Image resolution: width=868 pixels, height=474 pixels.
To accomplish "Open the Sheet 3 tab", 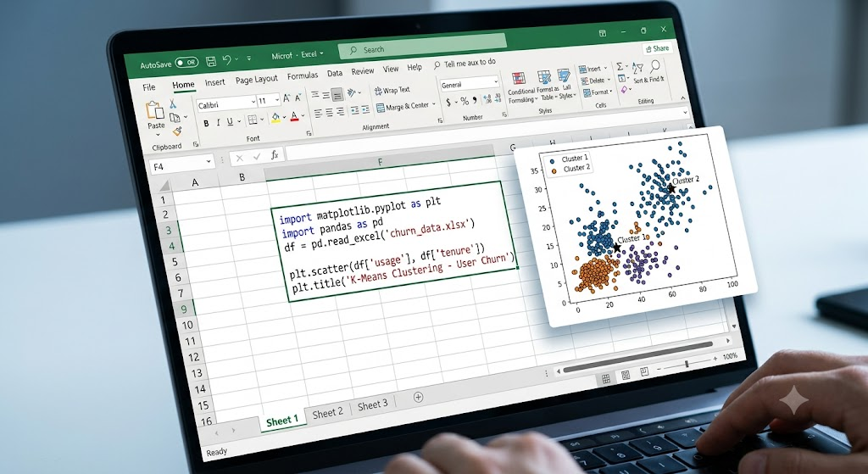I will pyautogui.click(x=373, y=405).
